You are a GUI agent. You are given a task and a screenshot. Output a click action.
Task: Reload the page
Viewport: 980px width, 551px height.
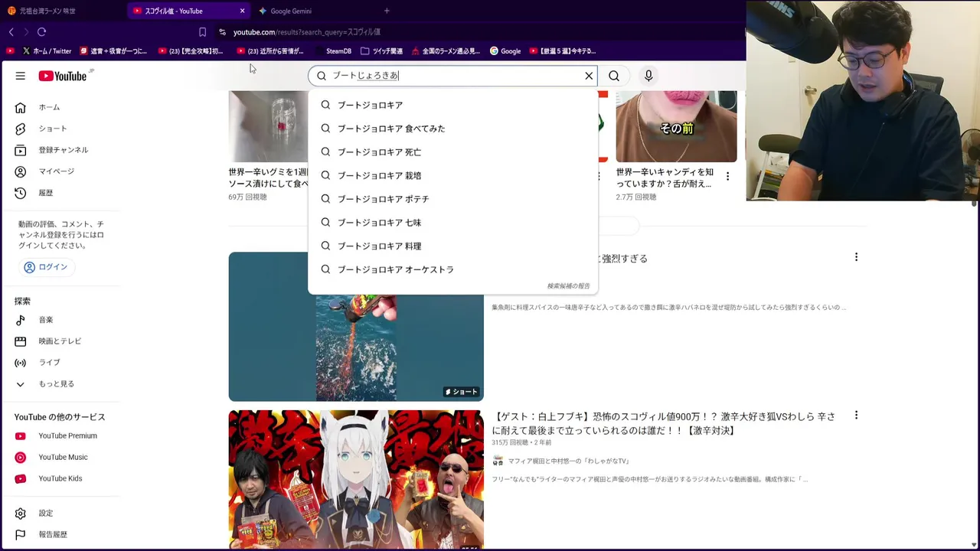pyautogui.click(x=41, y=32)
